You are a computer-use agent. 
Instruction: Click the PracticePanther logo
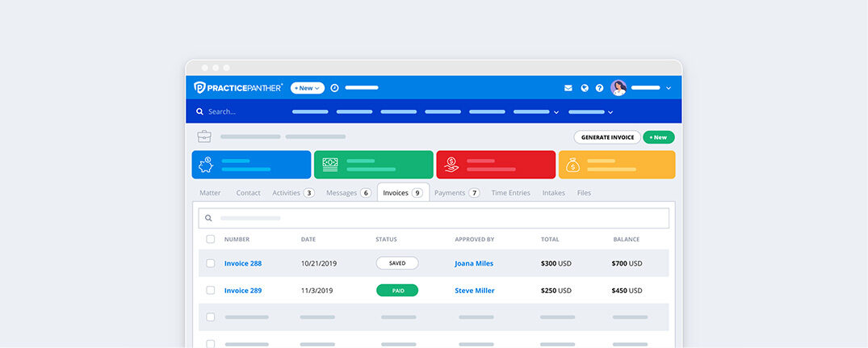coord(238,87)
